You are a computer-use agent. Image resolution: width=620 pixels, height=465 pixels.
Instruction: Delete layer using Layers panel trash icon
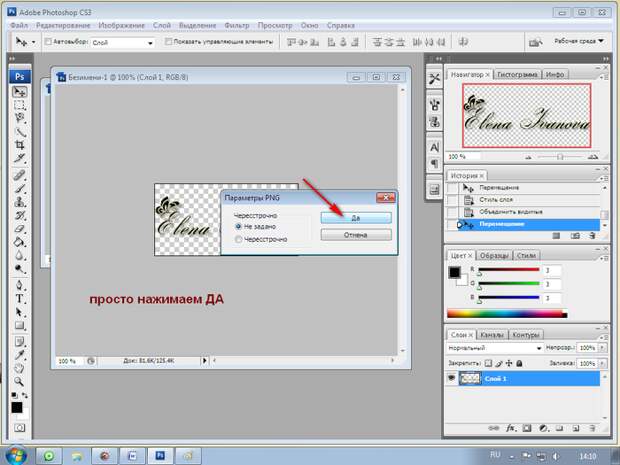[592, 428]
